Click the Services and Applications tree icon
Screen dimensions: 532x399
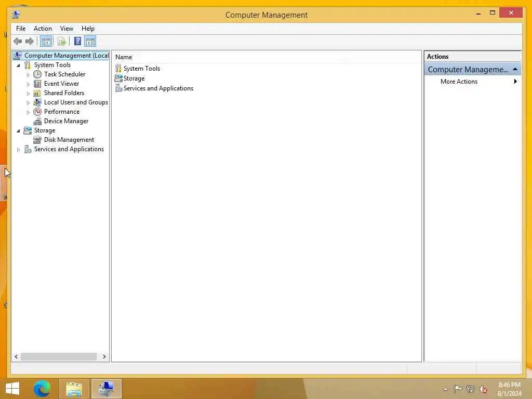(28, 149)
